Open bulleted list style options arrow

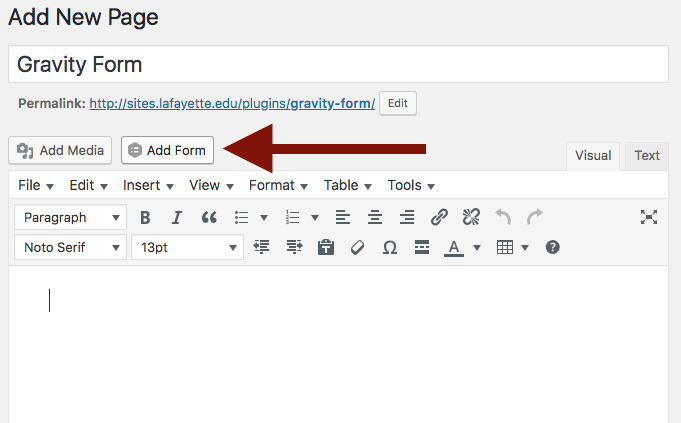264,217
